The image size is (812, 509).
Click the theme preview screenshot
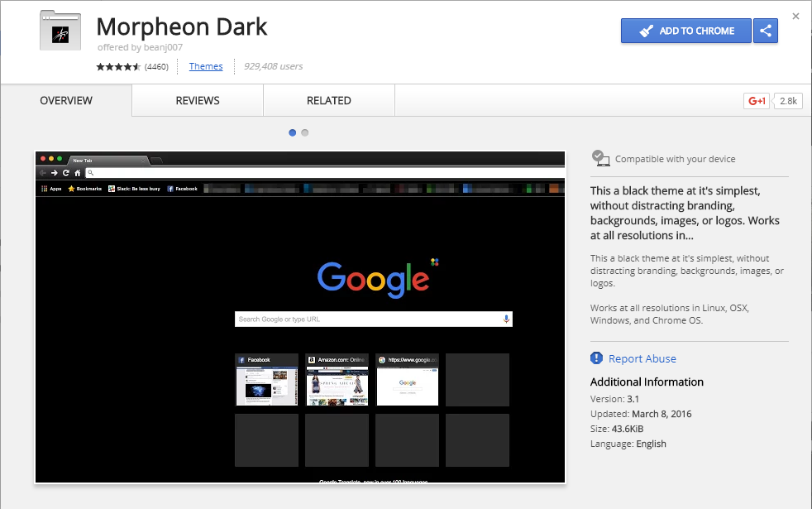(x=300, y=317)
